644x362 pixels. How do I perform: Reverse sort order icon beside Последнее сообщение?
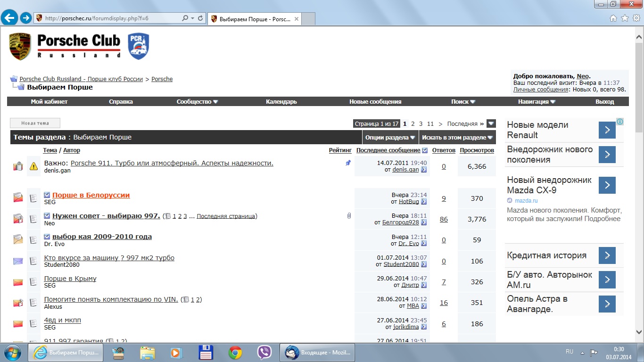pyautogui.click(x=425, y=150)
